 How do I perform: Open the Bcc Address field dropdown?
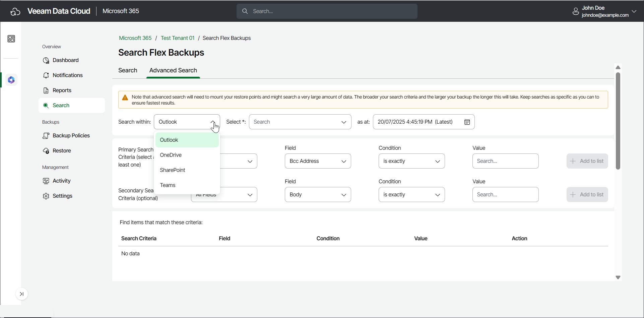tap(318, 161)
